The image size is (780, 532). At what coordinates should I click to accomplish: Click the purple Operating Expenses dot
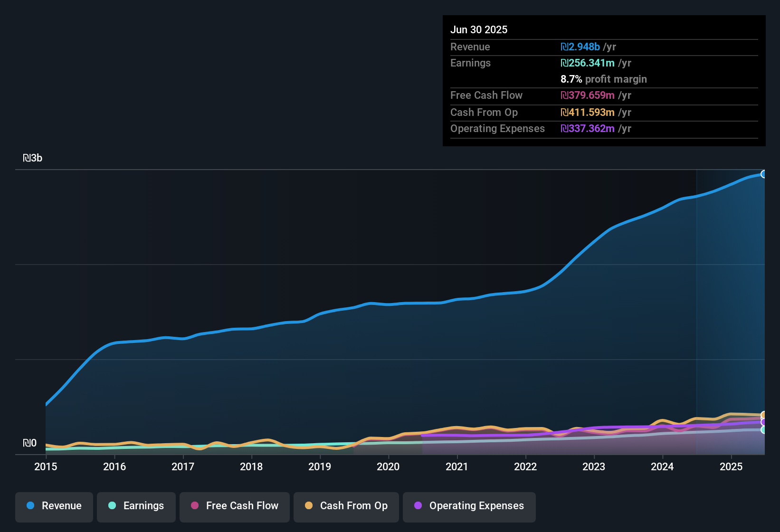[x=419, y=506]
